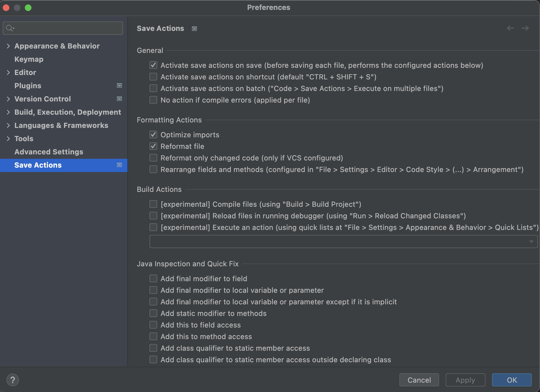Click the search magnifier icon in the sidebar

coord(10,28)
